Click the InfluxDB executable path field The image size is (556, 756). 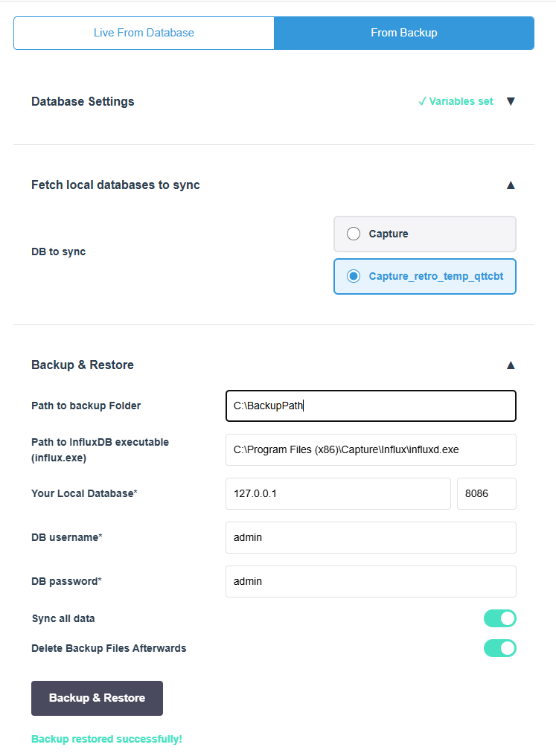[x=371, y=449]
